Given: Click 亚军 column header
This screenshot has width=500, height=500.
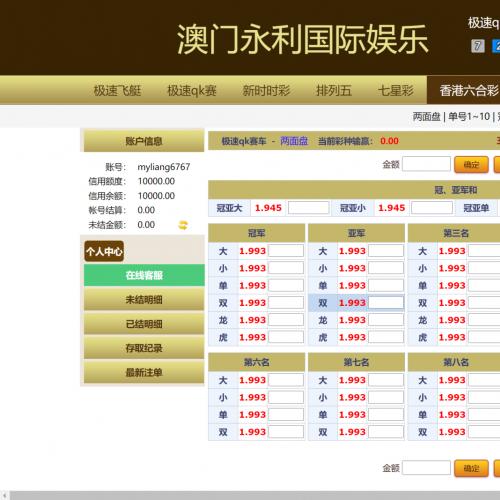Looking at the screenshot, I should [356, 233].
